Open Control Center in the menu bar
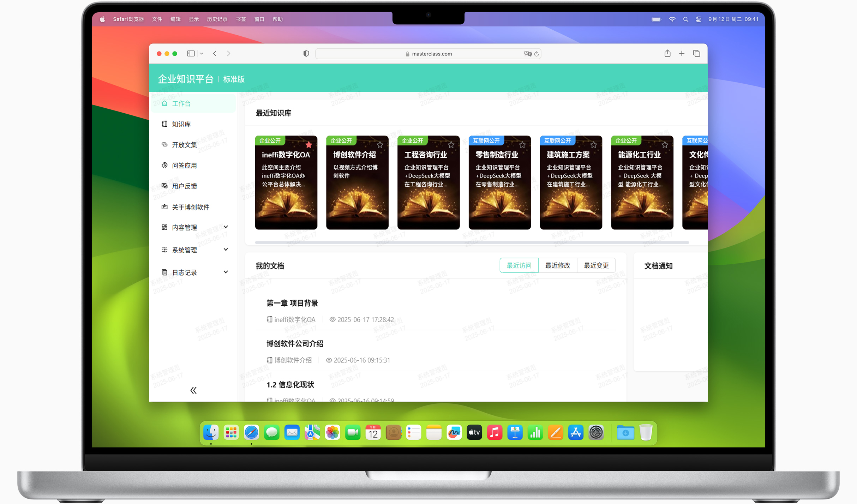 699,19
